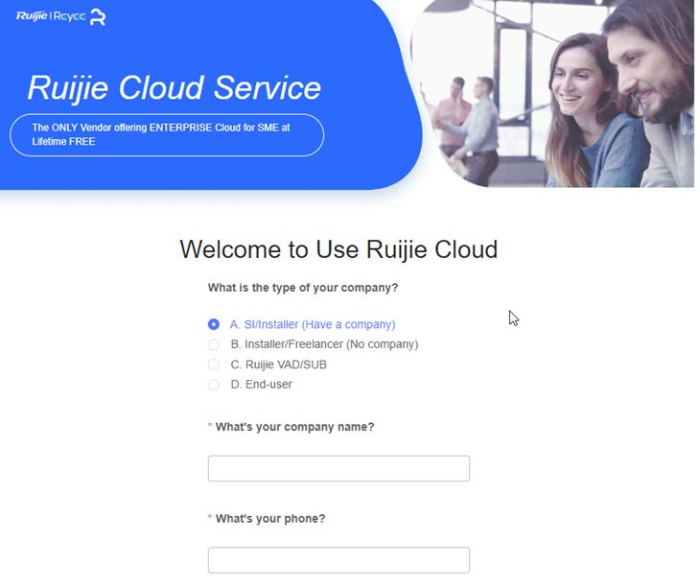Pick D. End-user radio option

tap(214, 385)
